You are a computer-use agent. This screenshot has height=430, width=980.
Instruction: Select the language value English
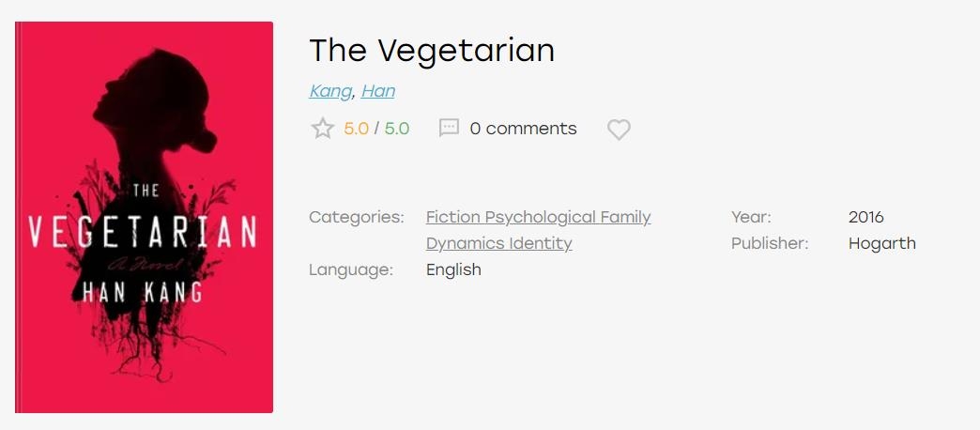(x=453, y=270)
